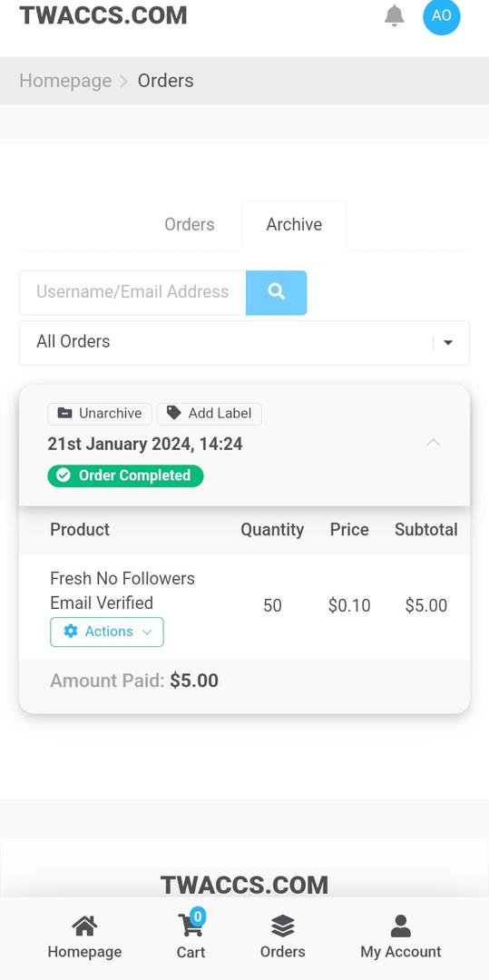
Task: Tap the Orders layers icon in the bottom bar
Action: pyautogui.click(x=283, y=926)
